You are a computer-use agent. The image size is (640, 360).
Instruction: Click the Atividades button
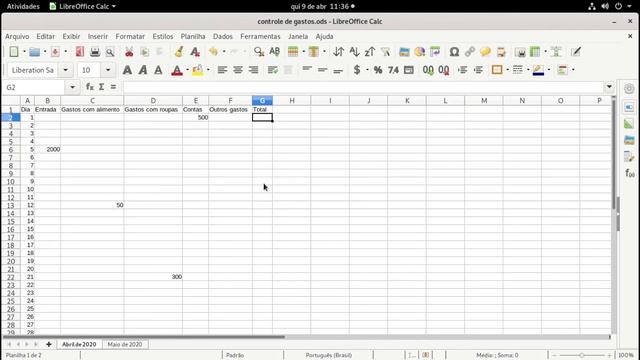pyautogui.click(x=23, y=6)
